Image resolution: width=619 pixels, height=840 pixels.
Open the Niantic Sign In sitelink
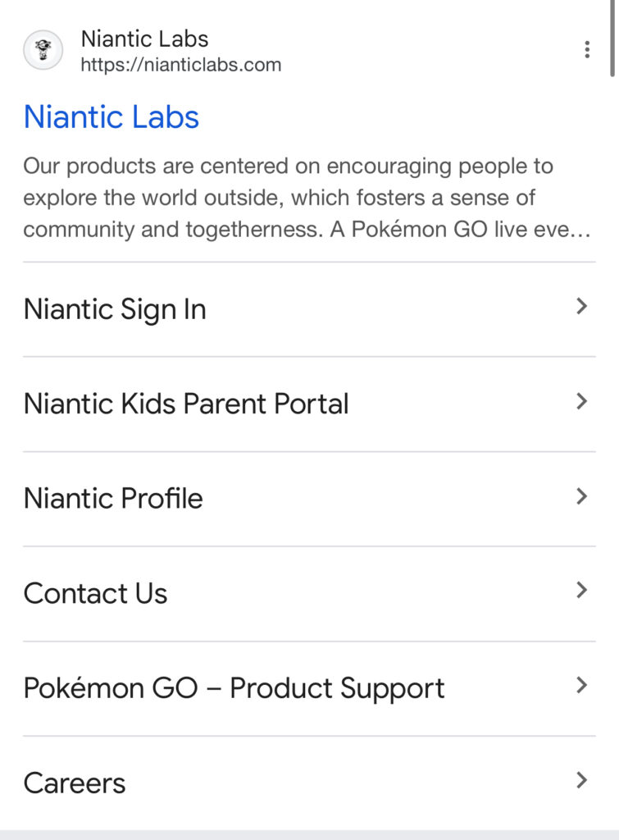click(115, 310)
